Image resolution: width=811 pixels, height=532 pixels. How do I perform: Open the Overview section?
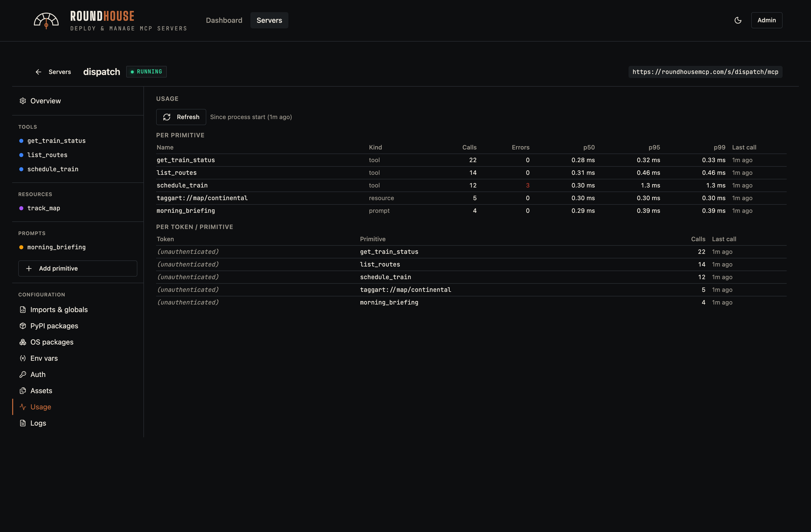click(45, 101)
